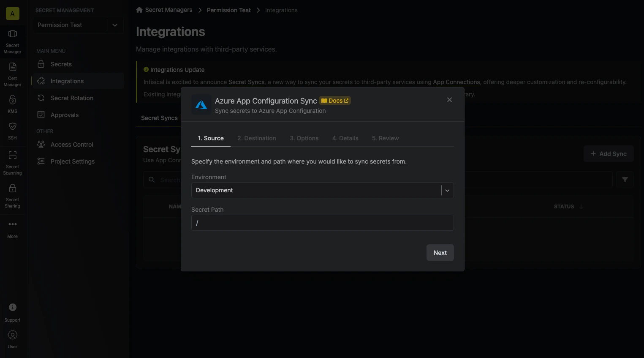The height and width of the screenshot is (358, 644).
Task: Click the Add Sync button
Action: pos(609,154)
